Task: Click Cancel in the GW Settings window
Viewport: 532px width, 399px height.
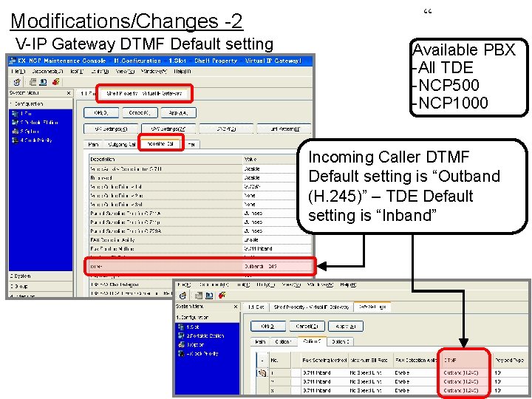Action: coord(307,327)
